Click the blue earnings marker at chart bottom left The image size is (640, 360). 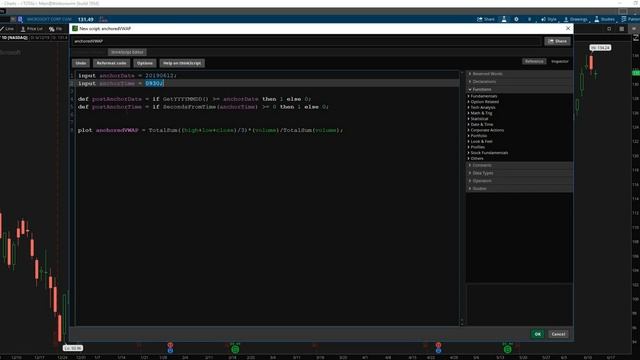170,351
